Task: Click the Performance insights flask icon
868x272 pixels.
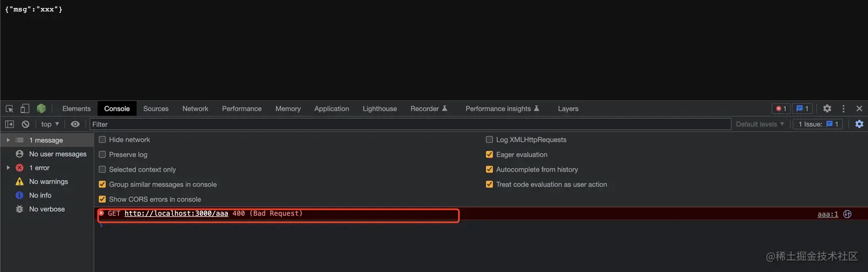Action: pos(537,108)
